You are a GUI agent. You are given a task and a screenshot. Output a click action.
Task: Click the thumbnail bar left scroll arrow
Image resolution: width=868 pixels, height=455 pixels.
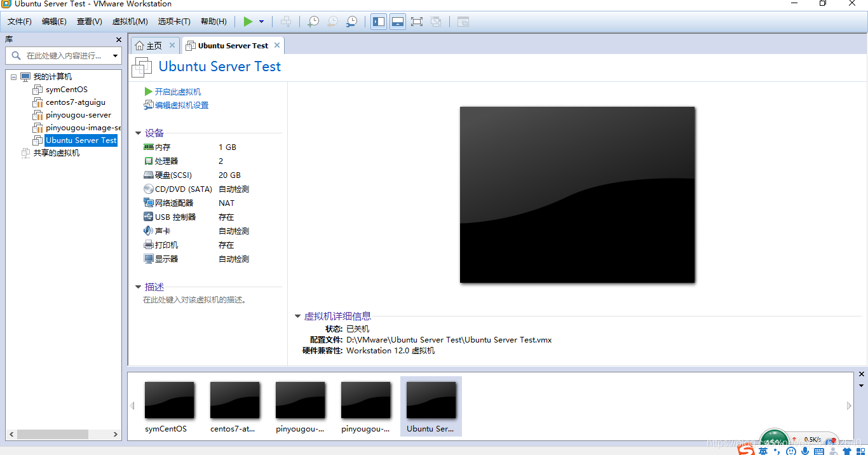coord(132,405)
